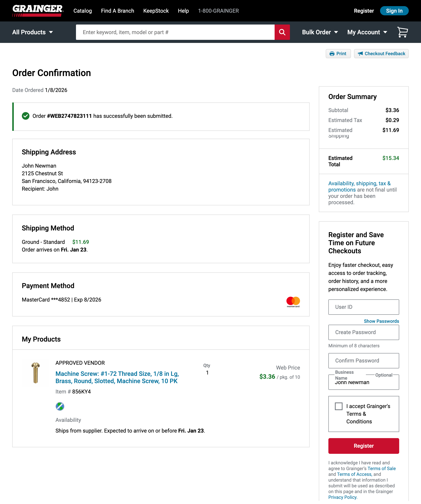421x504 pixels.
Task: Open the Catalog menu item
Action: [82, 11]
